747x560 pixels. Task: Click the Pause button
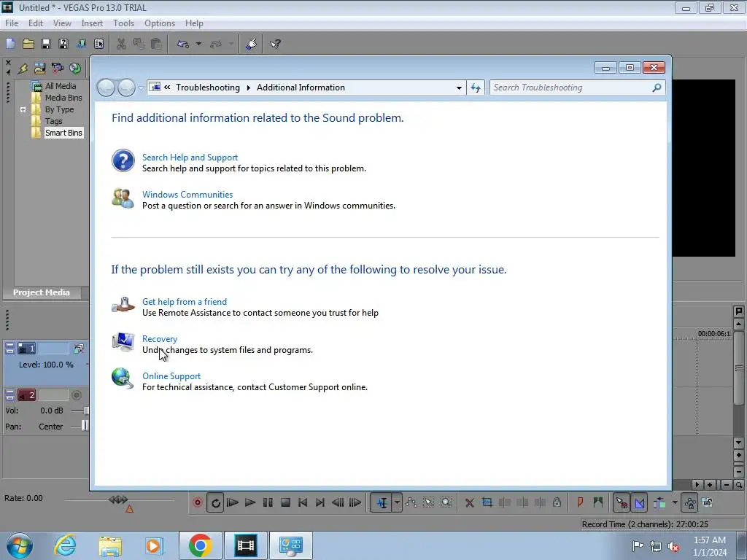tap(268, 502)
